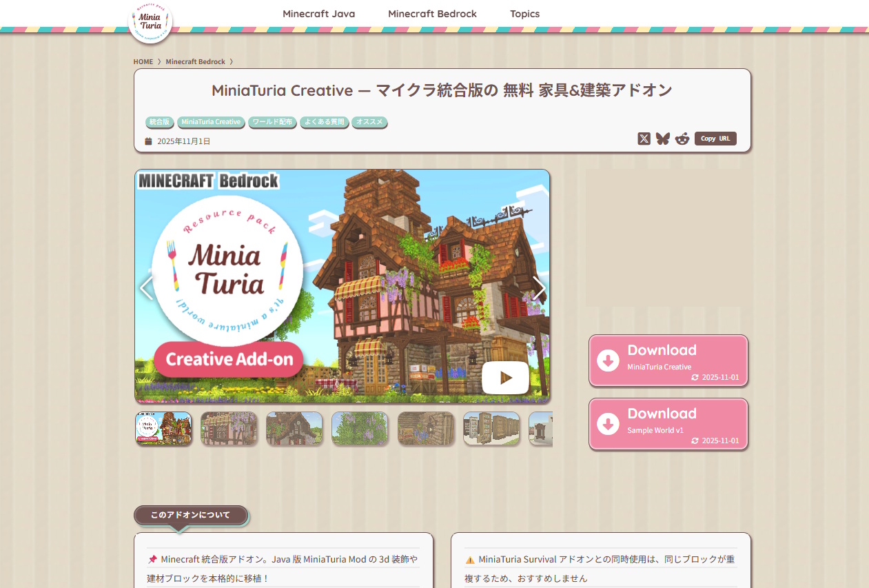Share the page on Bluesky
Viewport: 869px width, 588px height.
pos(663,139)
